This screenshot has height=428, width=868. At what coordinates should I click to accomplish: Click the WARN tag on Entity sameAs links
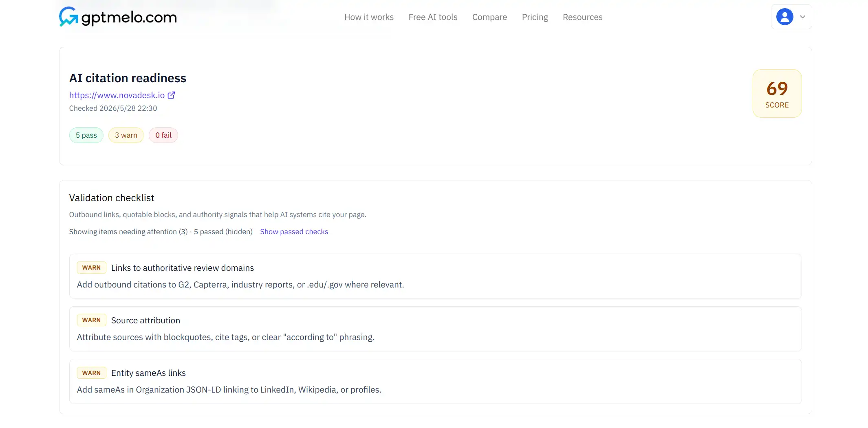tap(91, 373)
